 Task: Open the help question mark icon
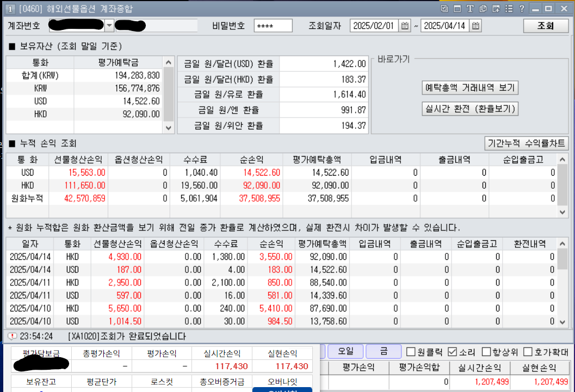click(522, 9)
